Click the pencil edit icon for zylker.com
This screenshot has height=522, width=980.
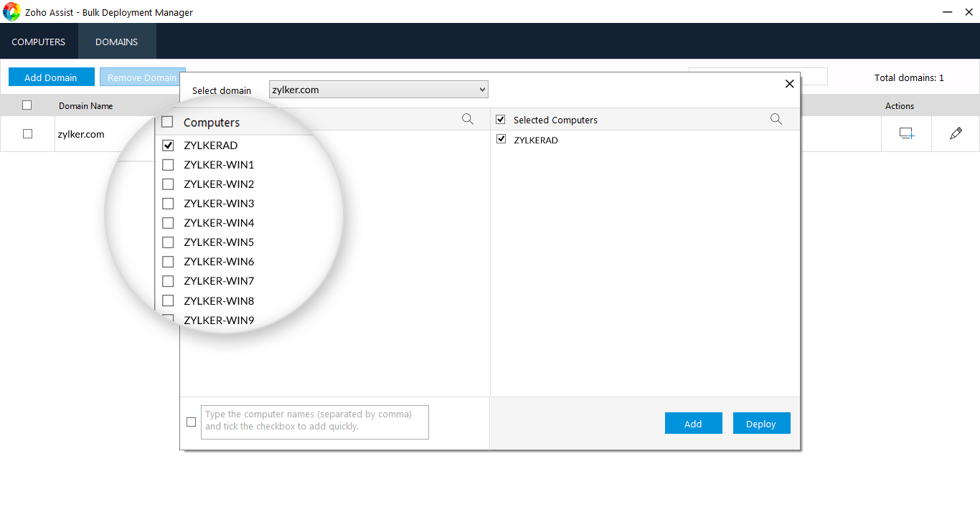pyautogui.click(x=956, y=134)
